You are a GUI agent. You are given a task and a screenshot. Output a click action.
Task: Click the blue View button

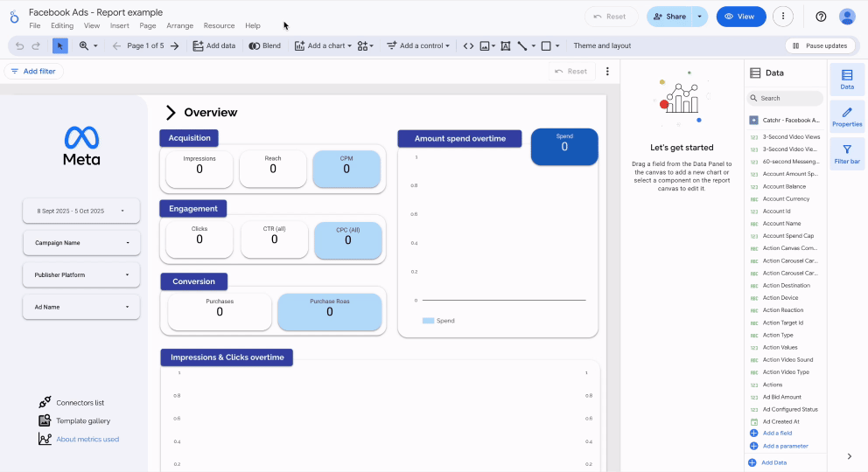[x=741, y=17]
